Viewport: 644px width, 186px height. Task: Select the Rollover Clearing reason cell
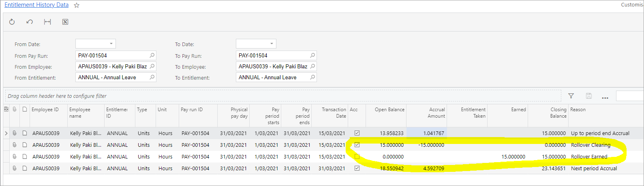coord(606,145)
